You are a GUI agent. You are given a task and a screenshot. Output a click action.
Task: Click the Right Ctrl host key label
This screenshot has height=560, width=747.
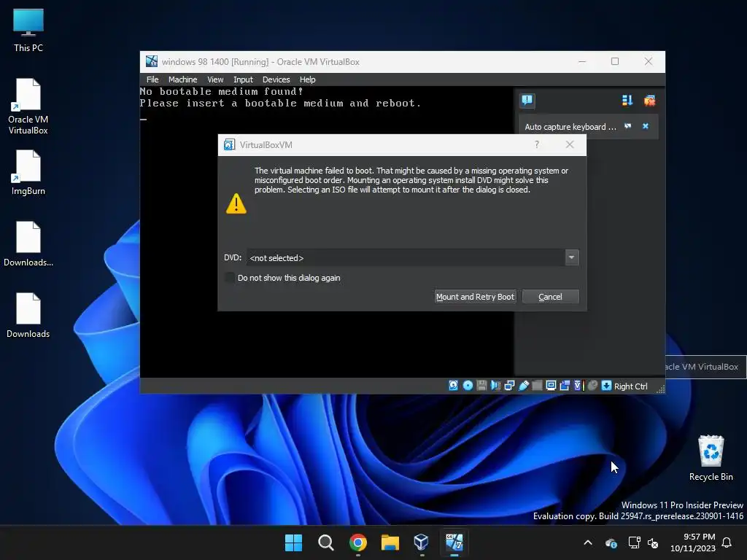[630, 386]
